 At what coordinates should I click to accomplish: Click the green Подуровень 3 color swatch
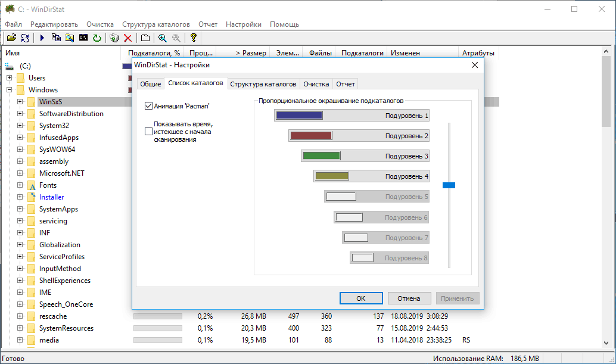click(x=322, y=156)
